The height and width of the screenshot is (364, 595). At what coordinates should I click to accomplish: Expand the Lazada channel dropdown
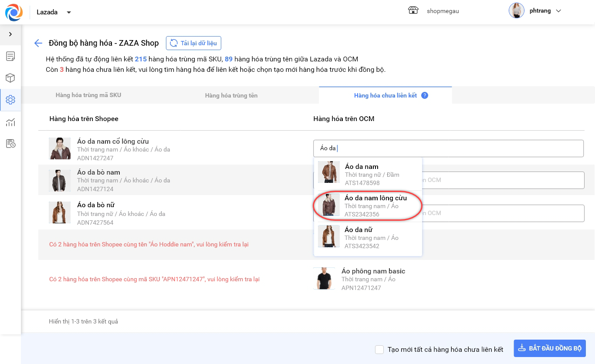(69, 13)
